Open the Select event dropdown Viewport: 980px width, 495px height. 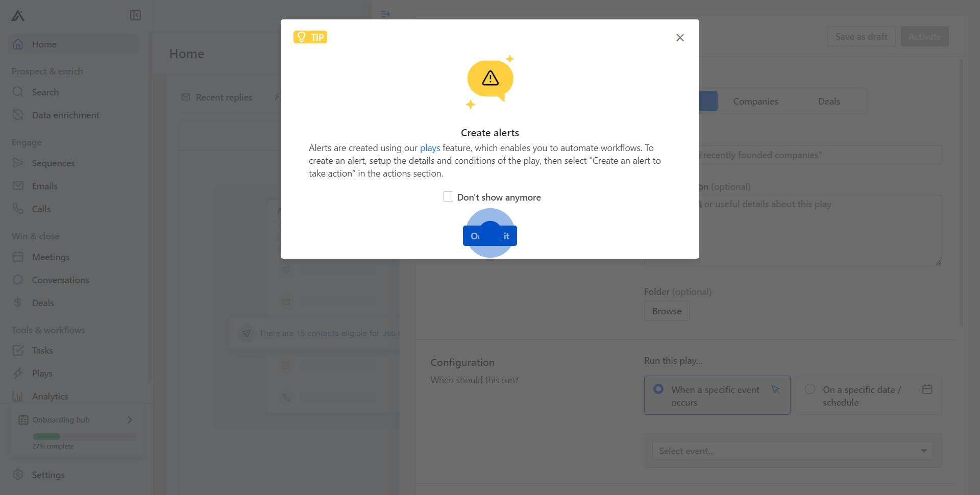coord(793,451)
